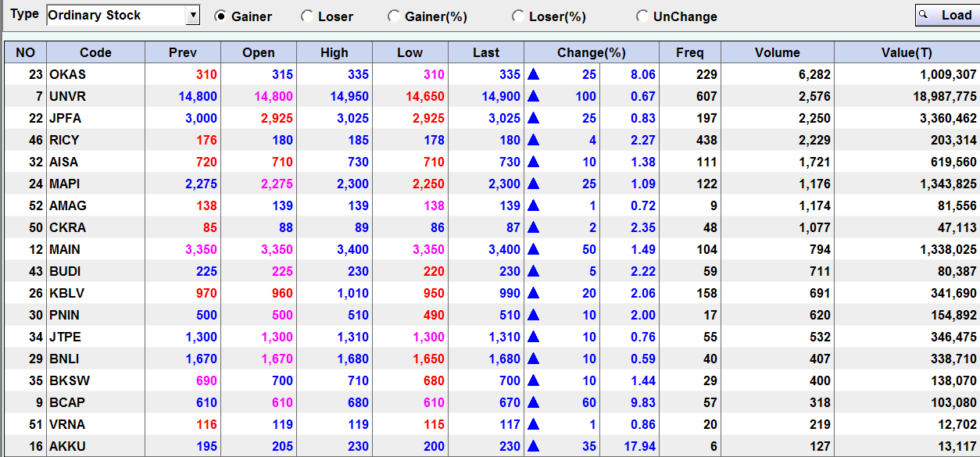
Task: Select the KBLV stock code
Action: click(67, 294)
